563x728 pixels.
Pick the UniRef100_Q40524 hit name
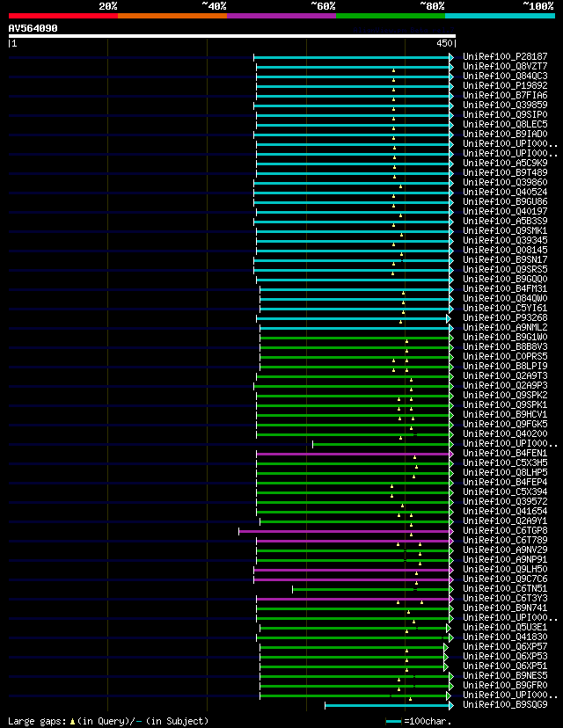(x=505, y=193)
